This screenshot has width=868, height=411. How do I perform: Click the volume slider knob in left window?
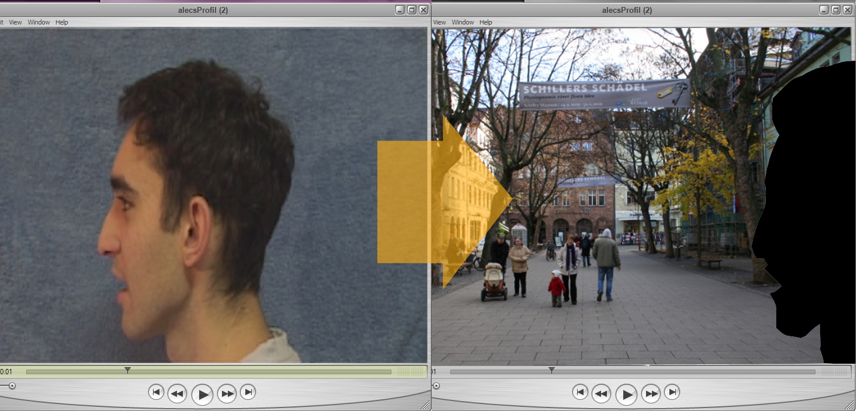click(12, 386)
